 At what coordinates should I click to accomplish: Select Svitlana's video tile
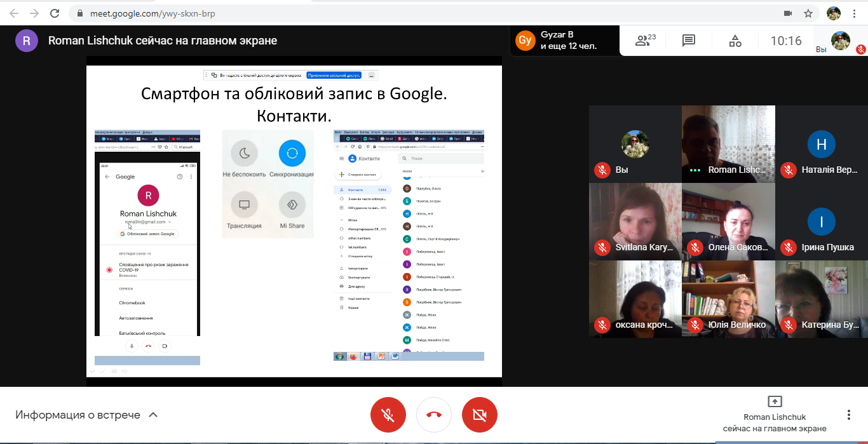click(635, 221)
